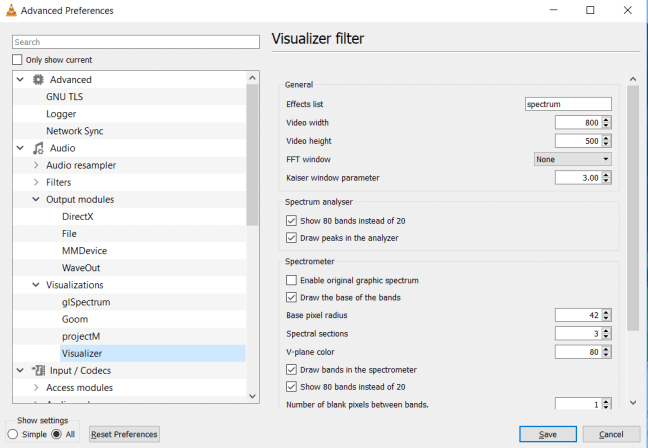The width and height of the screenshot is (648, 448).
Task: Increase Base pixel radius value
Action: (606, 311)
